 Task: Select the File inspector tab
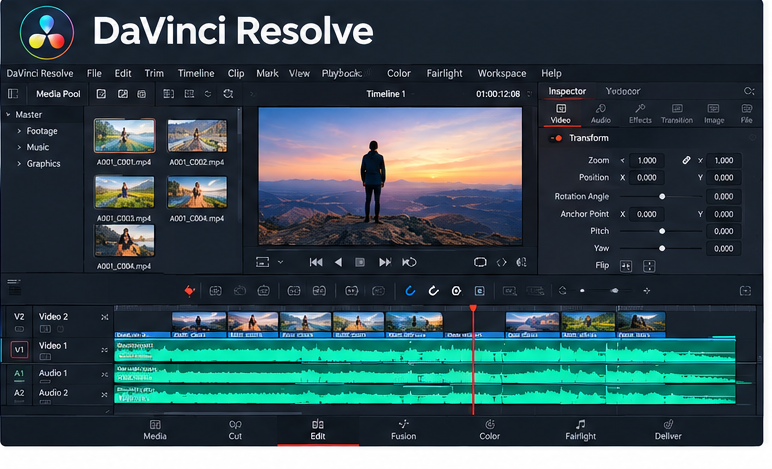coord(746,114)
